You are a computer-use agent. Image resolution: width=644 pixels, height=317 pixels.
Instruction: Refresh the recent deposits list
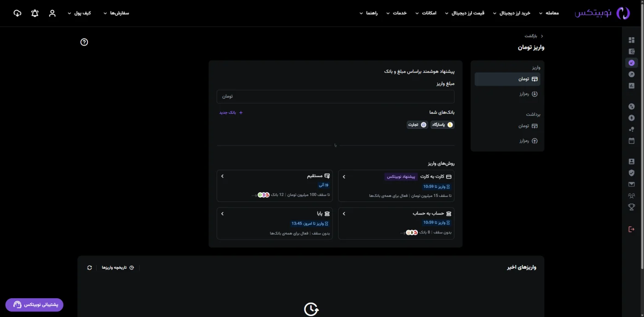[89, 267]
